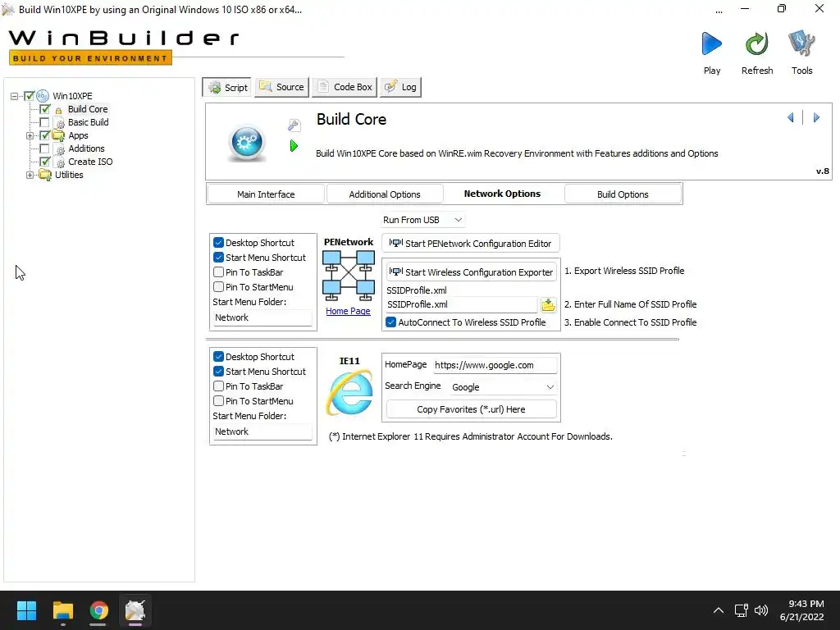Start PENetwork Configuration Editor
This screenshot has width=840, height=630.
tap(470, 243)
